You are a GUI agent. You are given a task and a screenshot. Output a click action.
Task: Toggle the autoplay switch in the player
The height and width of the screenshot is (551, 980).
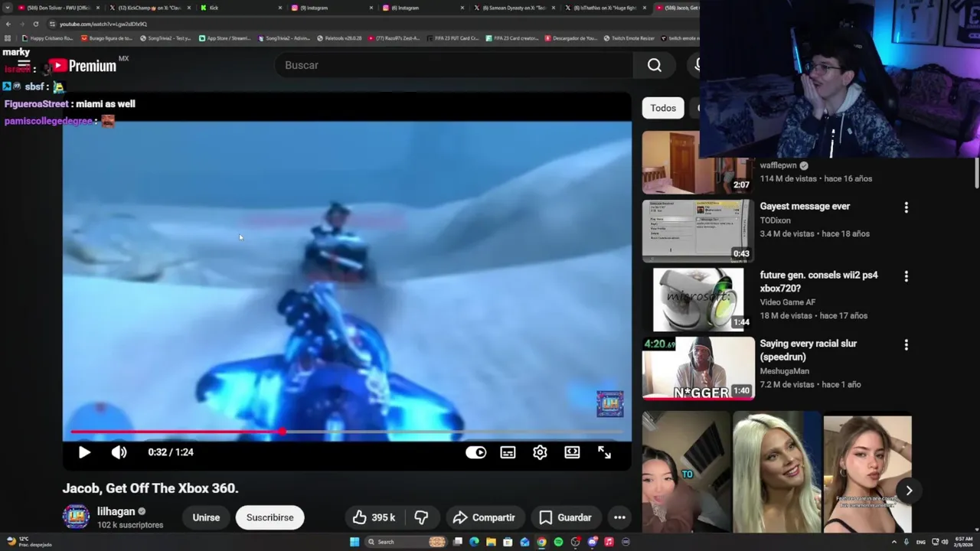[475, 452]
